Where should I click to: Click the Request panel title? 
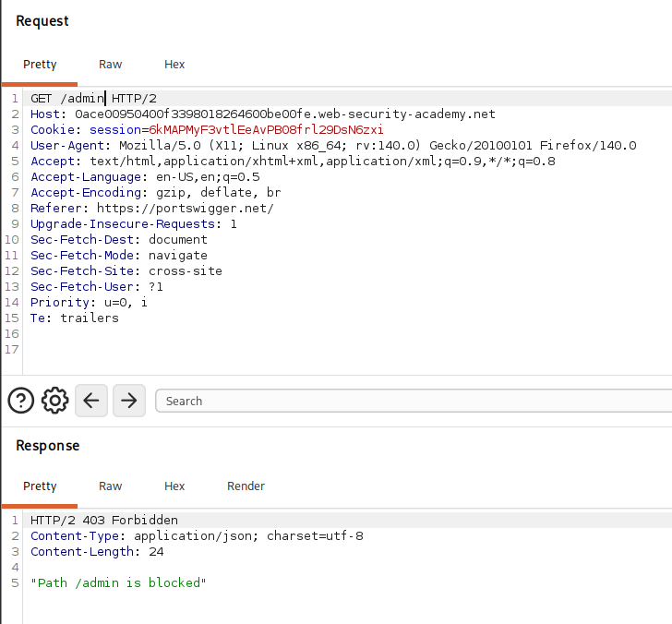pos(42,21)
